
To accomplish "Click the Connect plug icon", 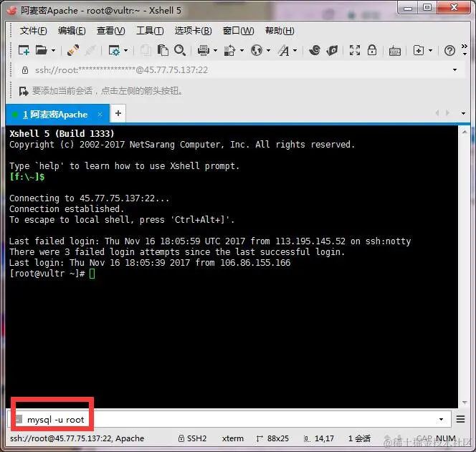I will (x=73, y=50).
